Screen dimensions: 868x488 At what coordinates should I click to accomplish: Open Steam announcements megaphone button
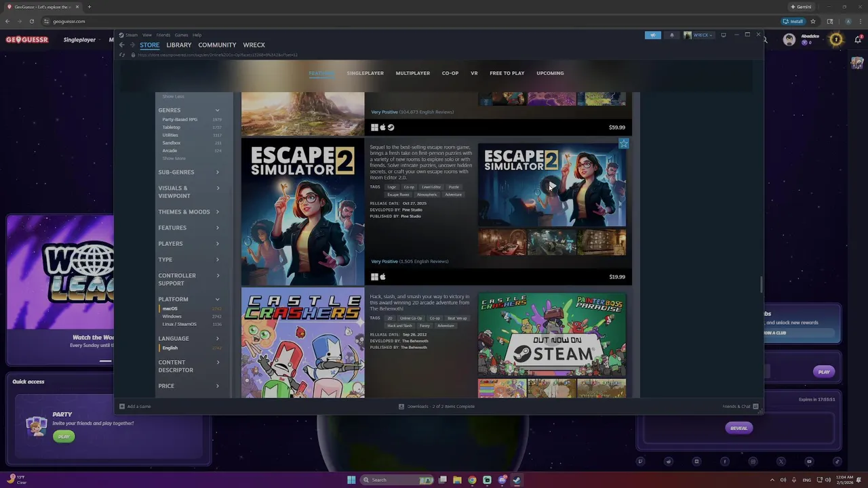coord(653,35)
